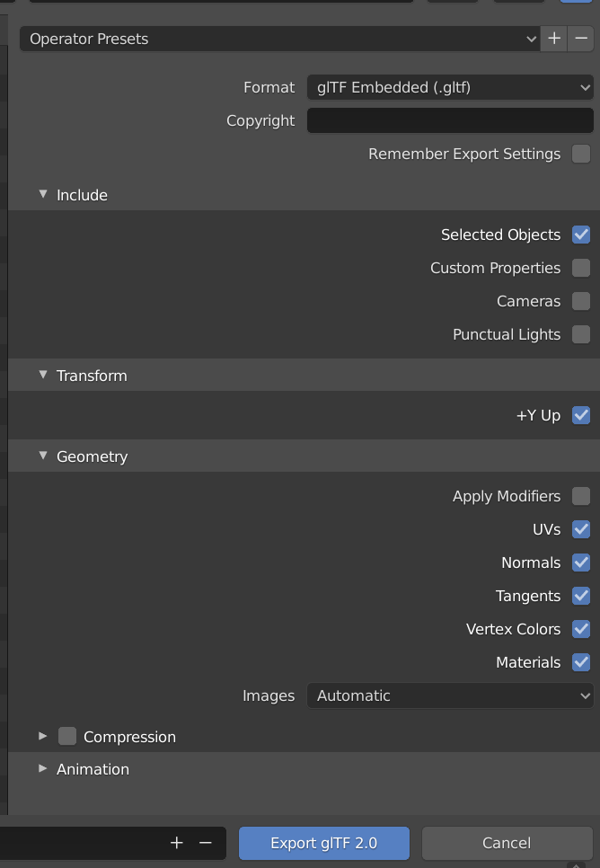The width and height of the screenshot is (600, 868).
Task: Enable Custom Properties checkbox
Action: (580, 268)
